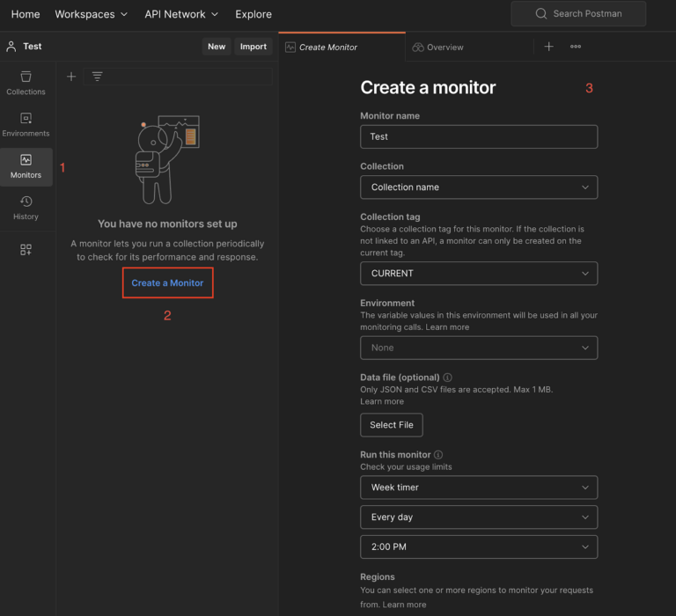
Task: Click the Create a Monitor link
Action: (x=167, y=282)
